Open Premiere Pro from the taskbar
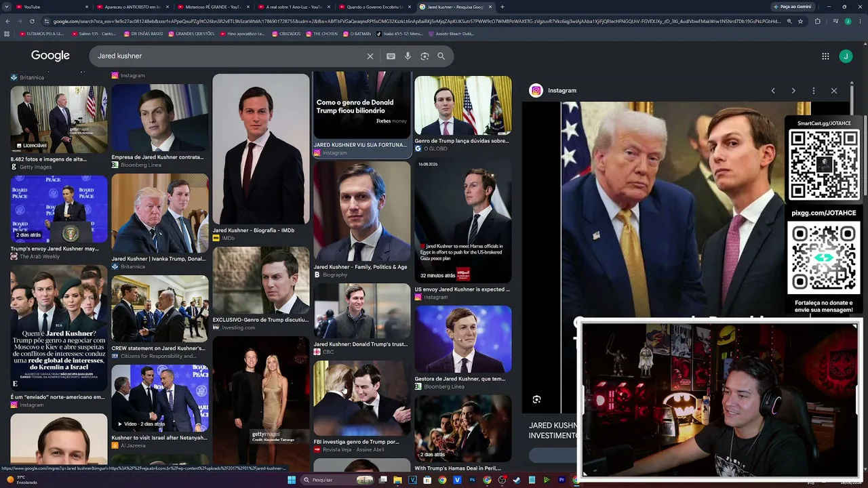This screenshot has width=868, height=488. [562, 480]
